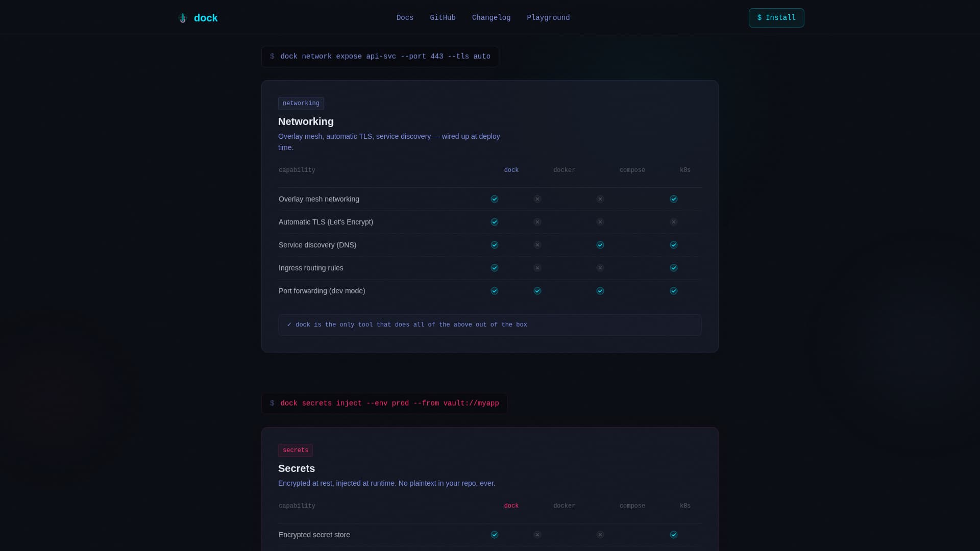Image resolution: width=980 pixels, height=551 pixels.
Task: Click compose cross for Encrypted secret store
Action: pyautogui.click(x=600, y=535)
